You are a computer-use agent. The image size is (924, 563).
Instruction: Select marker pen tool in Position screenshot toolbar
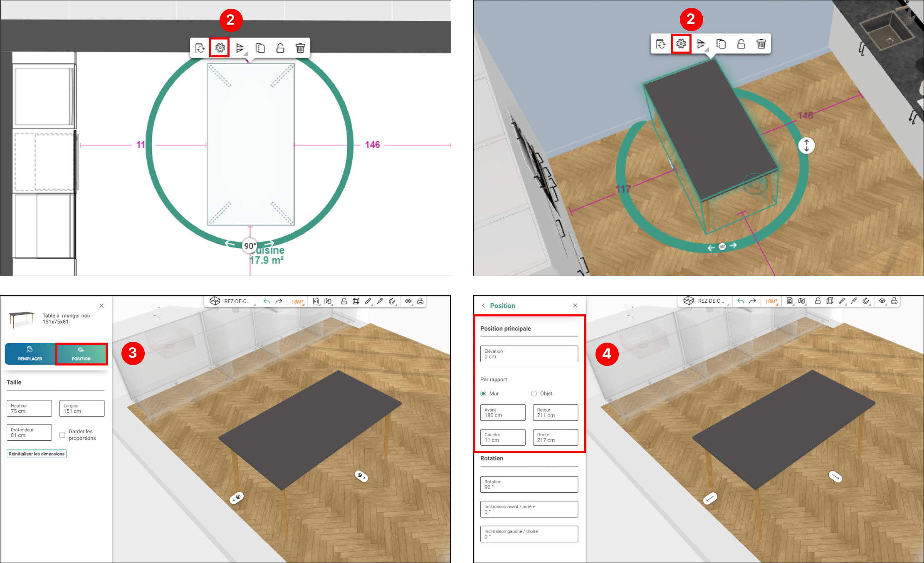[x=854, y=301]
